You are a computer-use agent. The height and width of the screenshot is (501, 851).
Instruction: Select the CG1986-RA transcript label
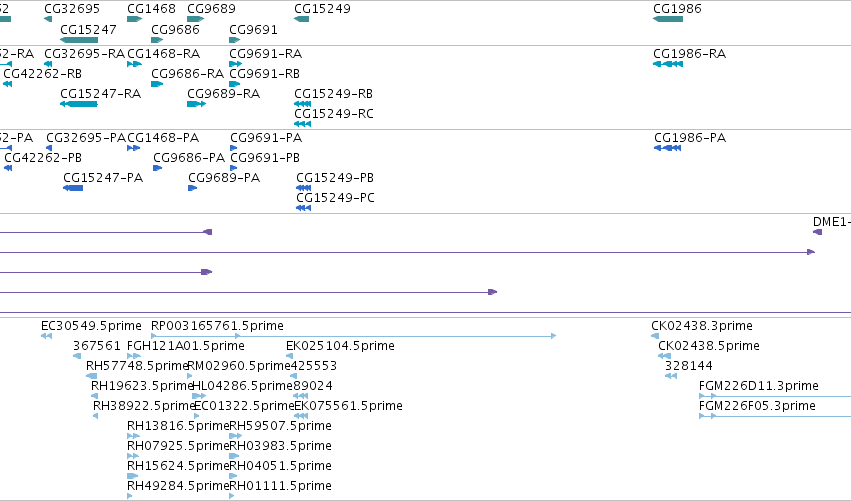(689, 54)
